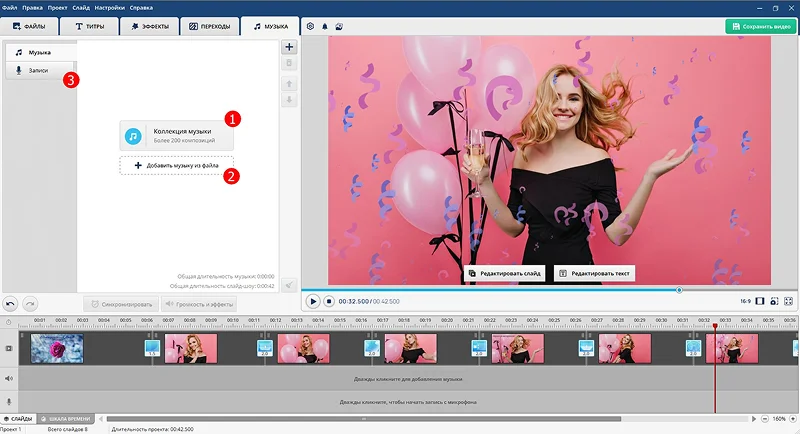The width and height of the screenshot is (800, 434).
Task: Select the rose slide thumbnail in timeline
Action: [x=57, y=348]
